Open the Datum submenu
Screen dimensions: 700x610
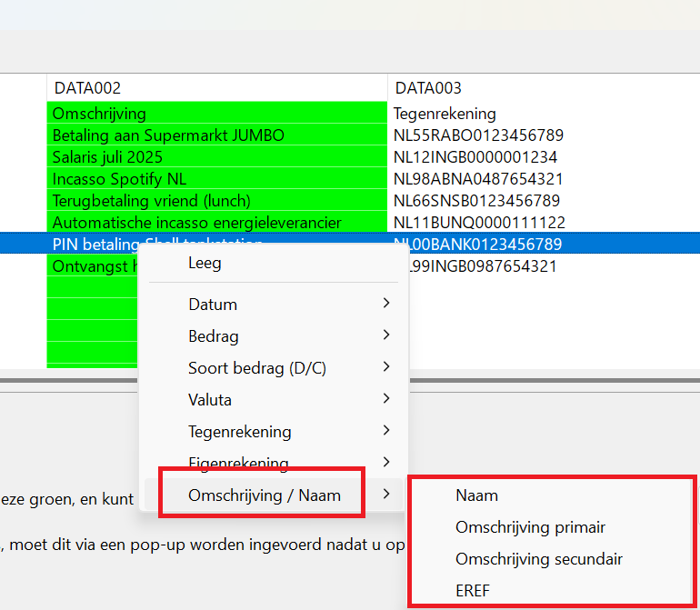tap(274, 305)
